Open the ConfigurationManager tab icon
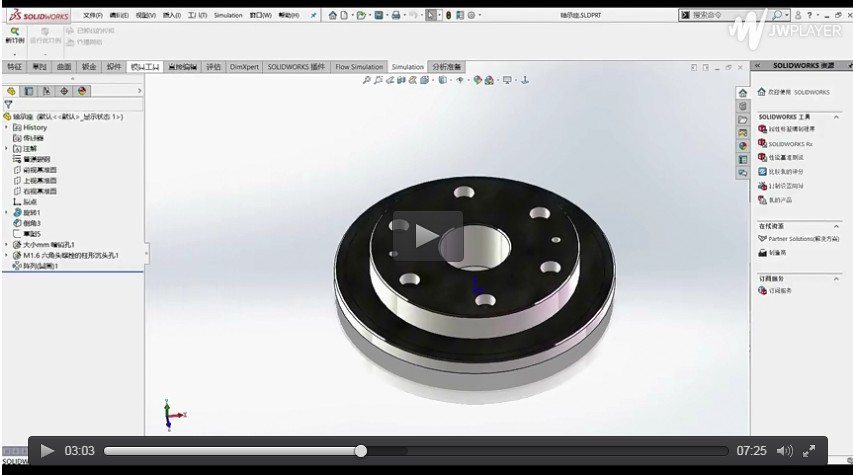Image resolution: width=853 pixels, height=475 pixels. click(46, 91)
